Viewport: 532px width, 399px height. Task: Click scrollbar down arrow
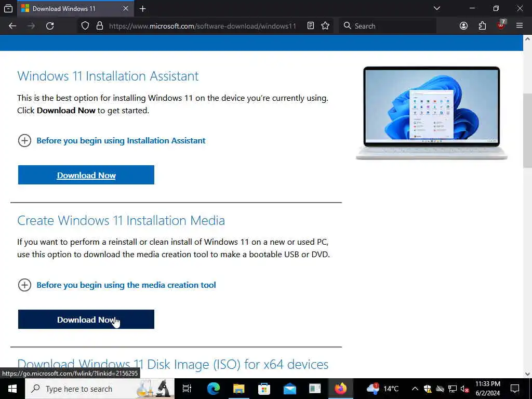(527, 374)
